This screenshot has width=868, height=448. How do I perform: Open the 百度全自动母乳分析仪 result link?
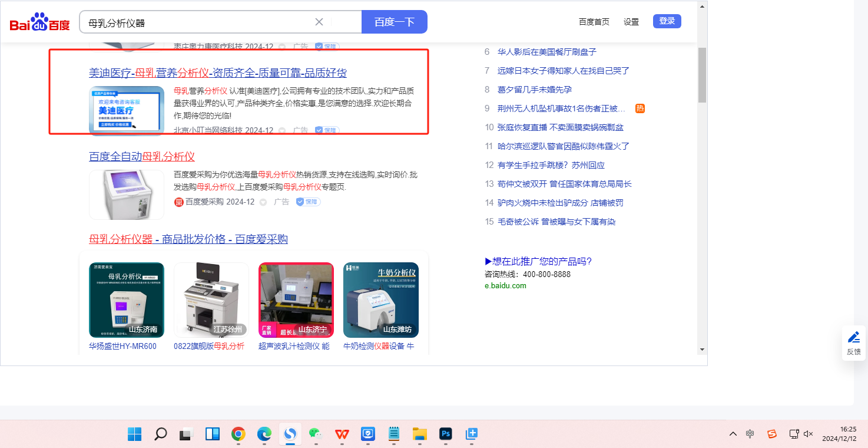click(142, 157)
